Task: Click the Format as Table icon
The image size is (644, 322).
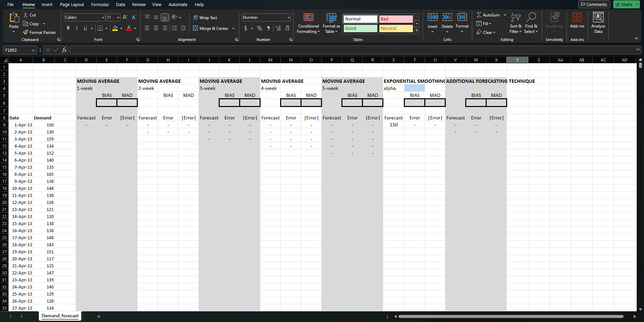Action: pyautogui.click(x=331, y=23)
